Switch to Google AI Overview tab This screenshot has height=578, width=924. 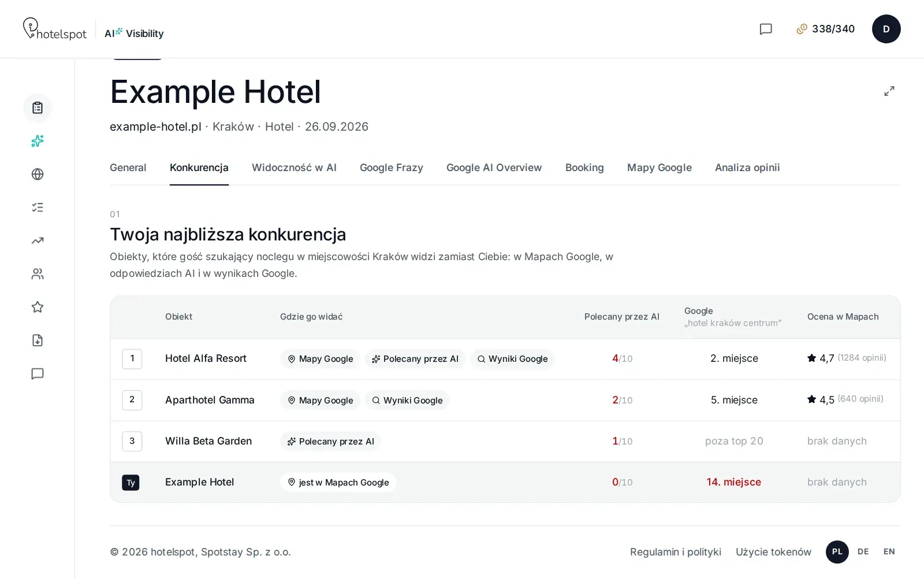[x=494, y=168]
